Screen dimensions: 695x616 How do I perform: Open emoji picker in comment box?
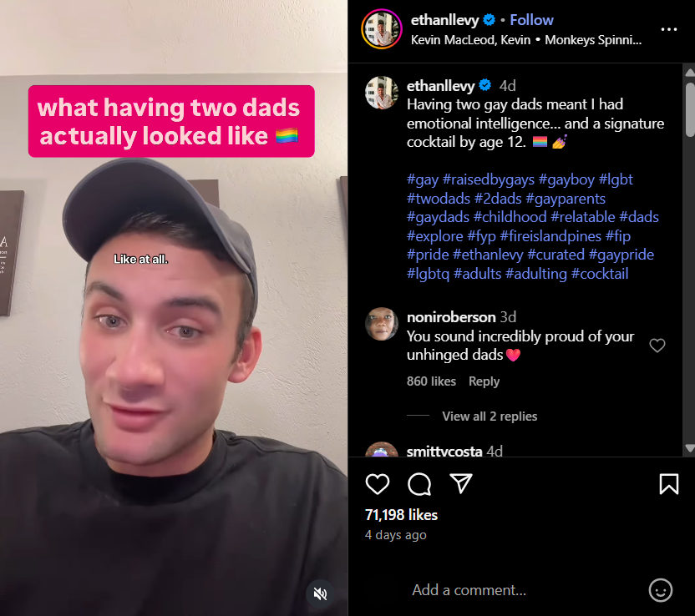[661, 590]
